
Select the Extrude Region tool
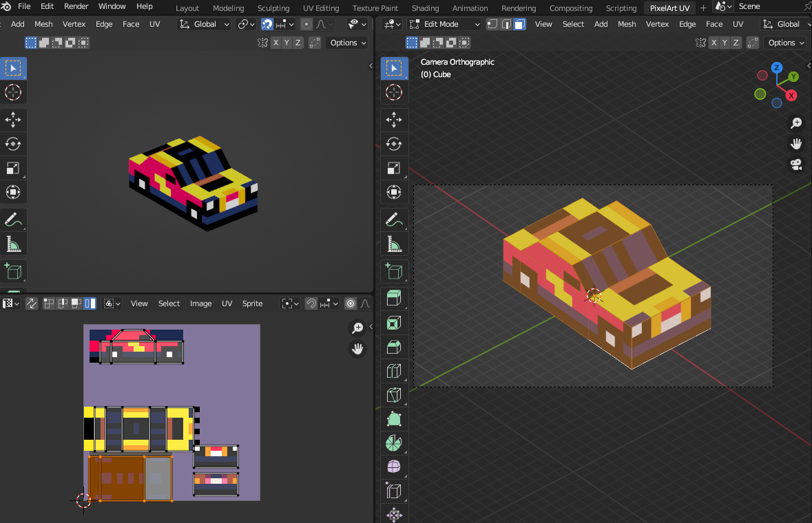click(x=394, y=298)
